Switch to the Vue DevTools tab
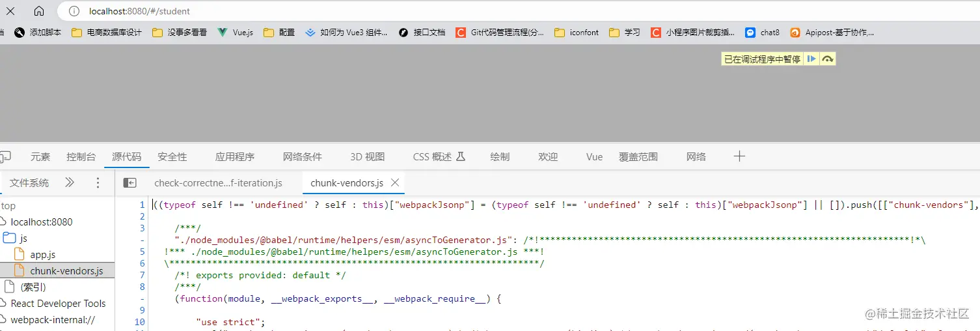 click(x=594, y=156)
